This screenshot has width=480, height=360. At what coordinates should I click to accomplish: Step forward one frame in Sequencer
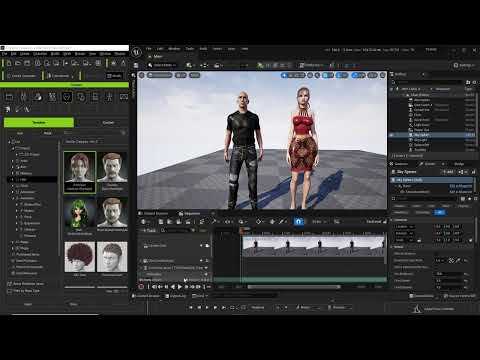click(x=186, y=287)
